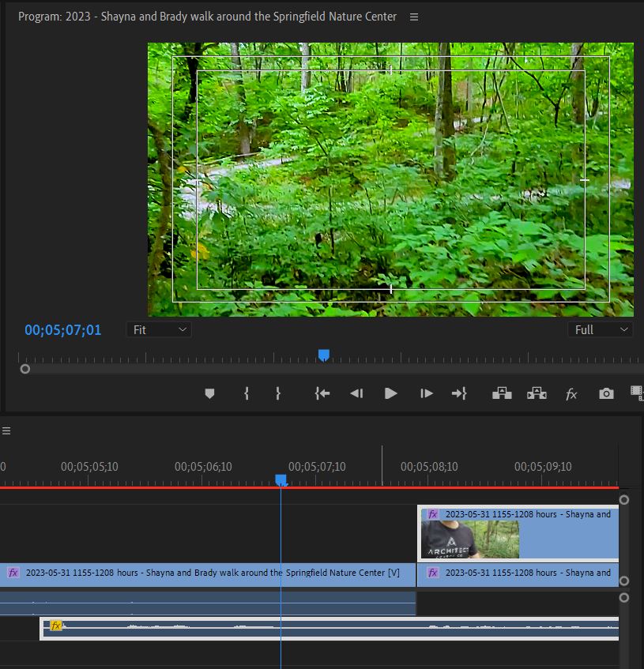Image resolution: width=644 pixels, height=669 pixels.
Task: Click the 00;05;07;10 mark on the ruler
Action: tap(317, 467)
